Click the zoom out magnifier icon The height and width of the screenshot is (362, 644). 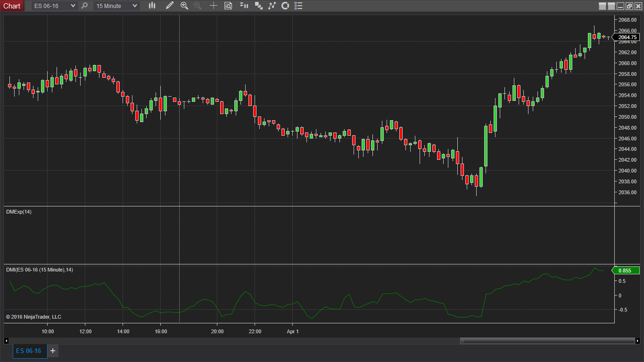coord(198,6)
